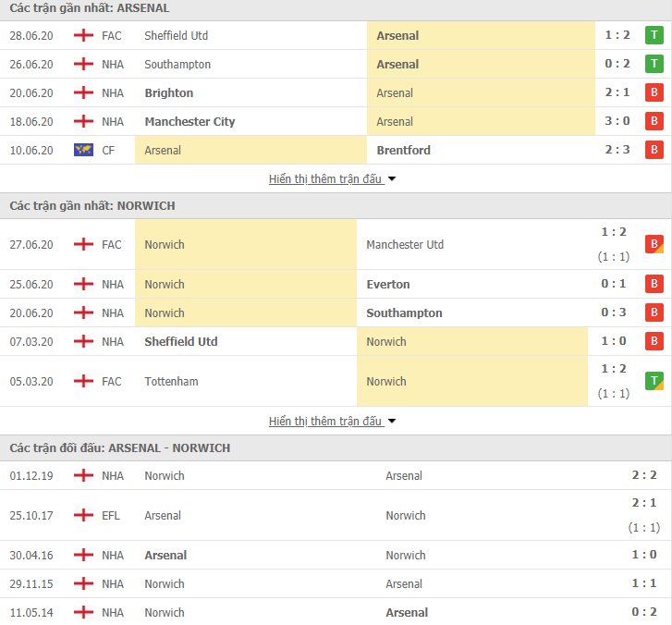This screenshot has height=625, width=672.
Task: Click England flag on 28.06.20 row
Action: [x=83, y=35]
